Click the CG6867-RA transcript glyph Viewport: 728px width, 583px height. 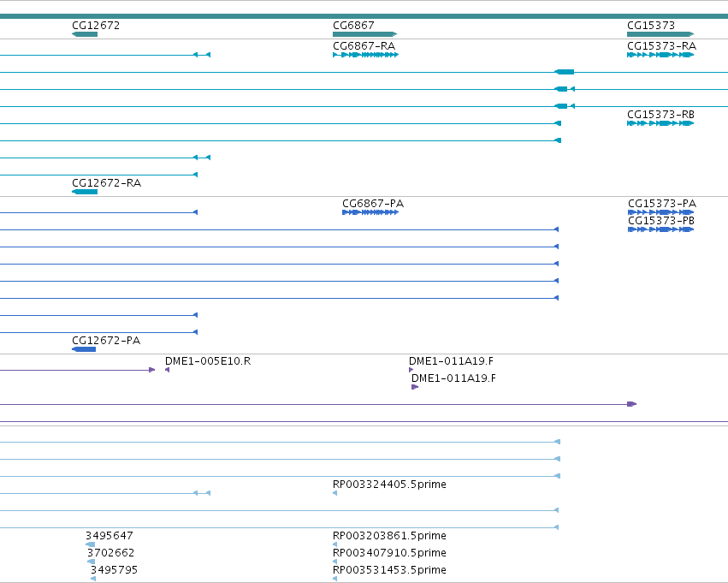point(366,55)
